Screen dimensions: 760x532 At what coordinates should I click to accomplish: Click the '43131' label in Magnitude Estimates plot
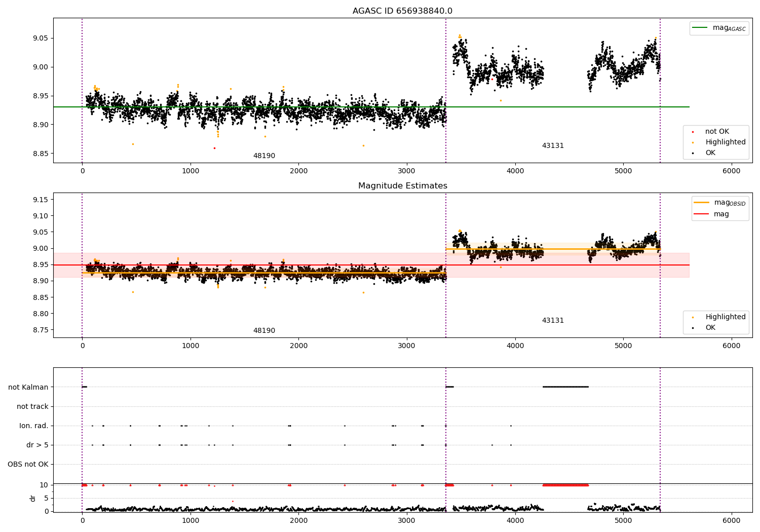click(553, 321)
